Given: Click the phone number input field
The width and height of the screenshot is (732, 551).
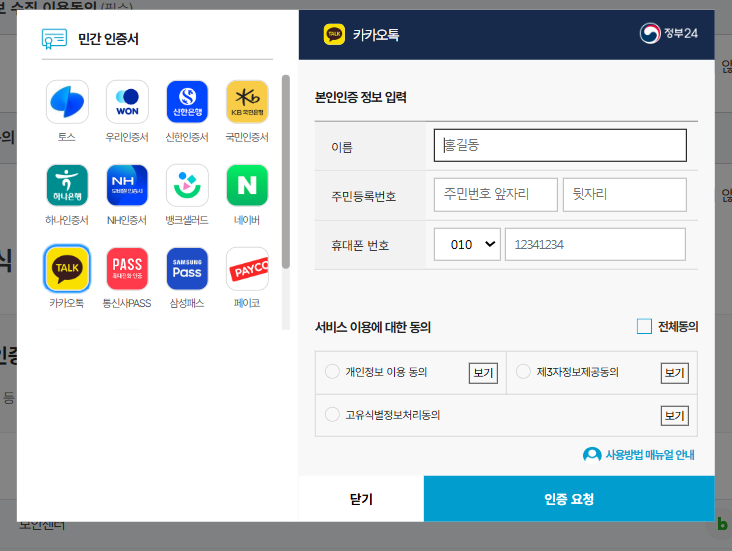Looking at the screenshot, I should pos(595,244).
